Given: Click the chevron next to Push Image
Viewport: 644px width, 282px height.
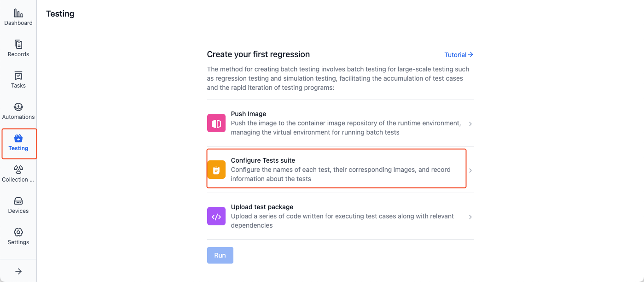Looking at the screenshot, I should click(470, 124).
